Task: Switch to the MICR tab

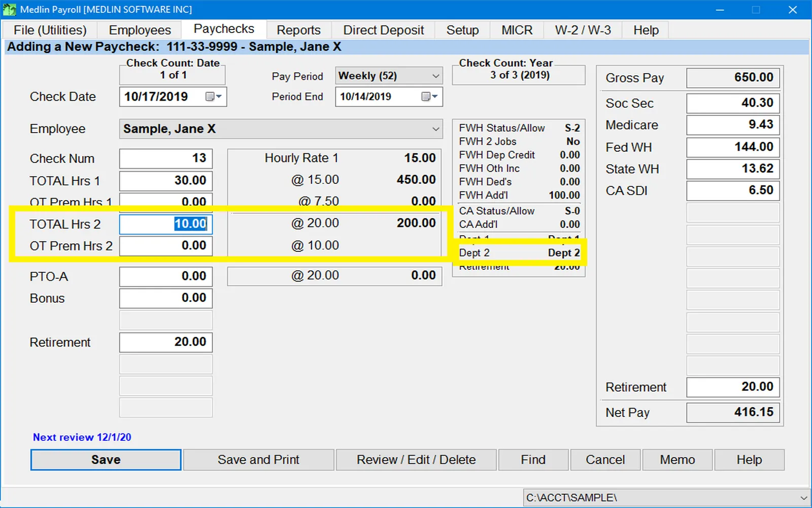Action: pos(517,30)
